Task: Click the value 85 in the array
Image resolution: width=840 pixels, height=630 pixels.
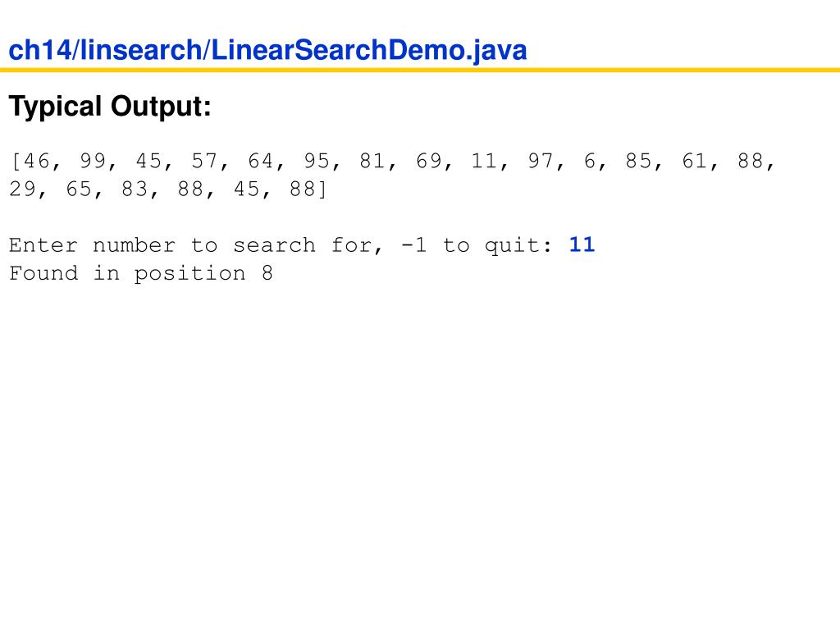Action: click(638, 161)
